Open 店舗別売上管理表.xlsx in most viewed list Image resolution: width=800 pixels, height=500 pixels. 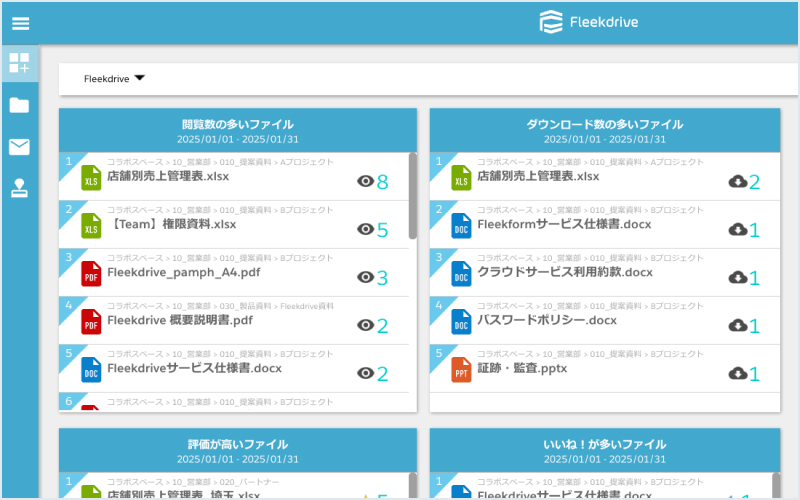click(x=168, y=177)
